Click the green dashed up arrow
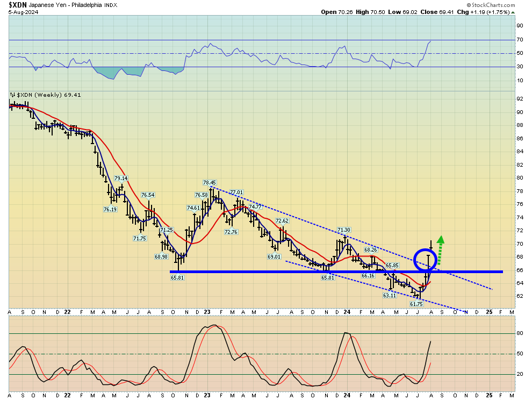 [x=440, y=250]
